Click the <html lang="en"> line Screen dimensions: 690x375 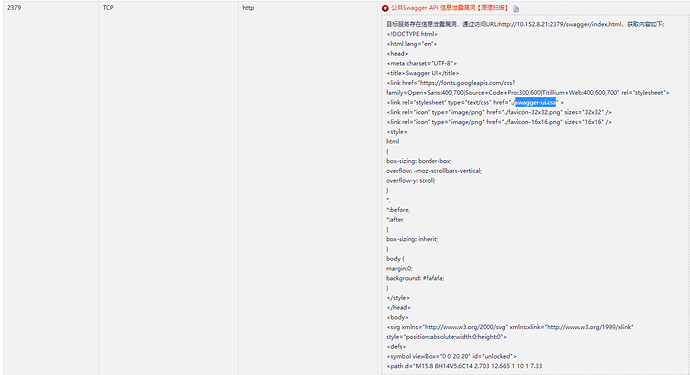tap(412, 44)
